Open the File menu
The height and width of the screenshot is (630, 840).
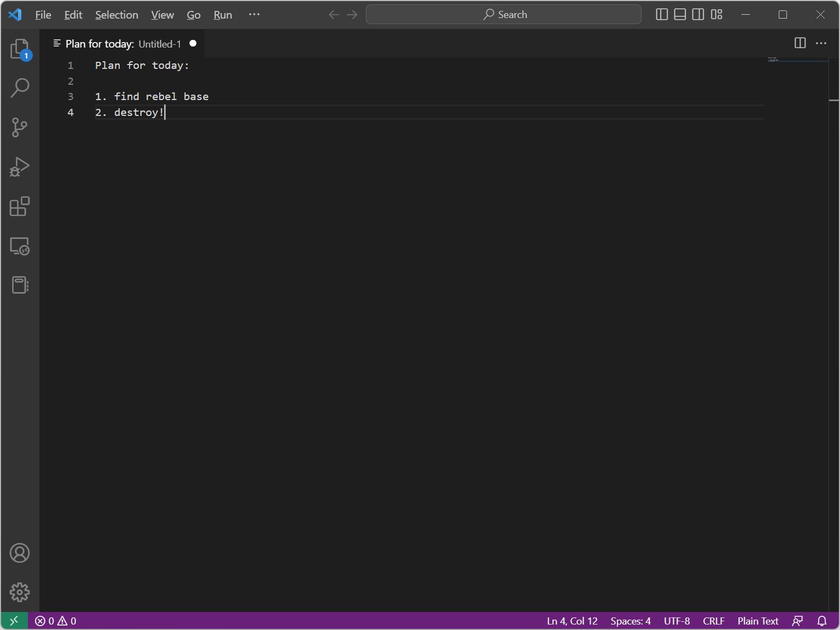click(x=43, y=15)
